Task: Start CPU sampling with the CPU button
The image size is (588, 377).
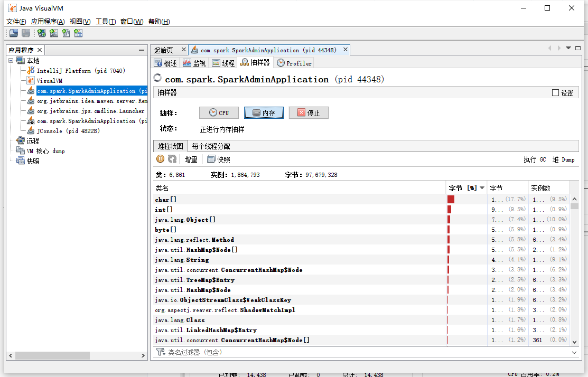Action: [219, 113]
